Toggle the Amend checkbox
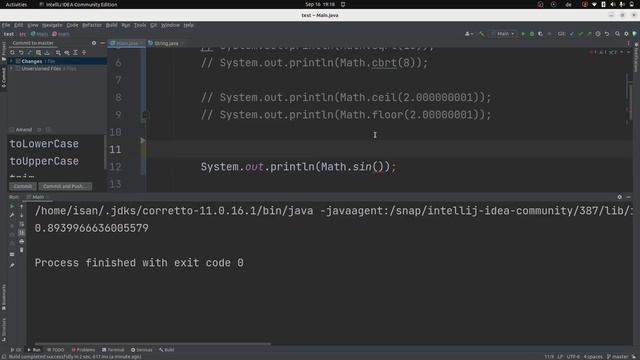Image resolution: width=640 pixels, height=360 pixels. (12, 130)
